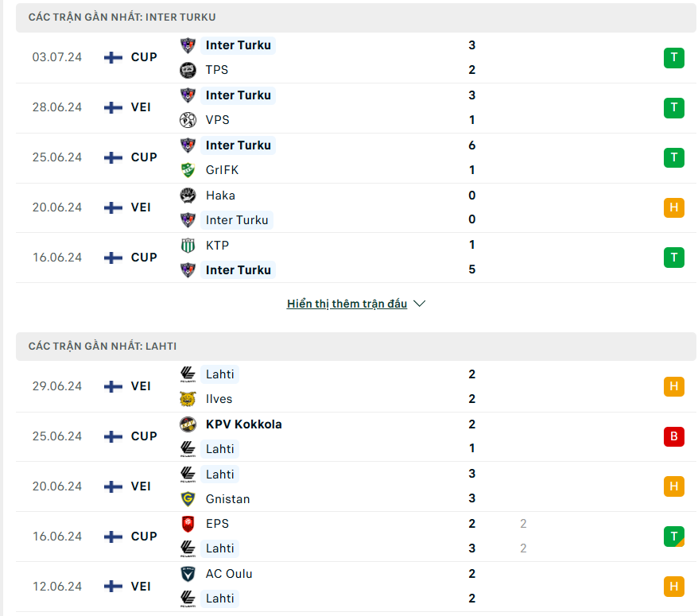Click green T badge for TPS match

click(x=674, y=57)
